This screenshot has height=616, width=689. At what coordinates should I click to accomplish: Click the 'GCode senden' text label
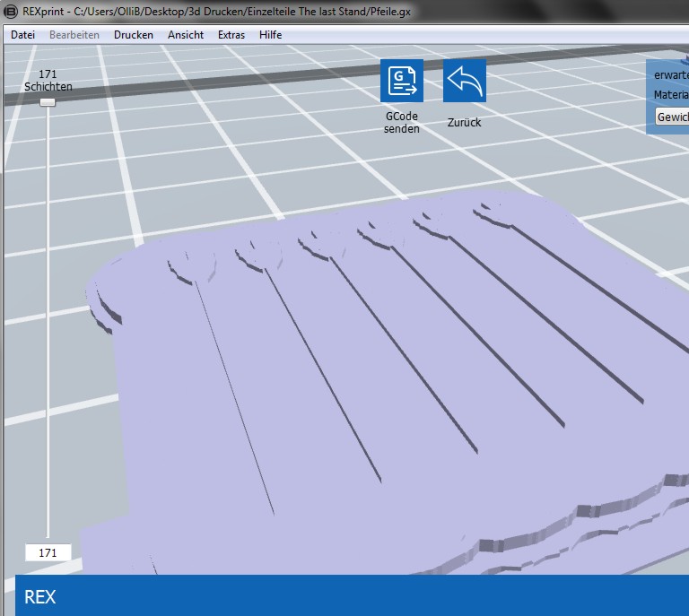pos(401,123)
